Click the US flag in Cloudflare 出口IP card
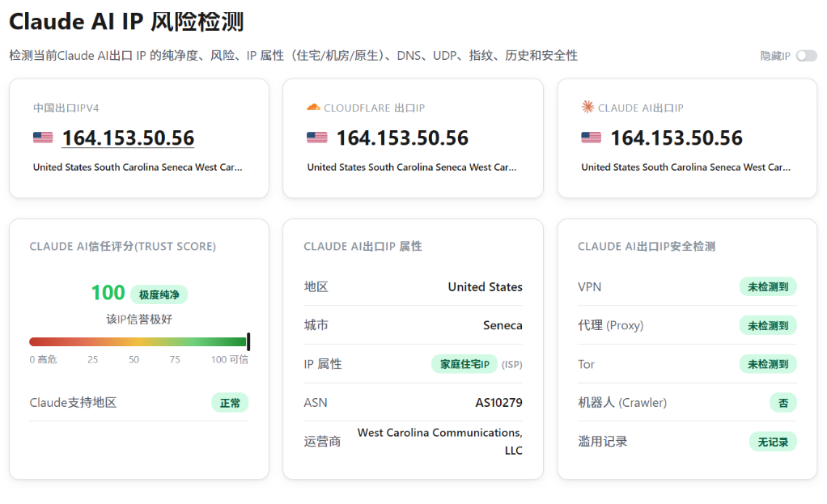827x504 pixels. click(317, 138)
